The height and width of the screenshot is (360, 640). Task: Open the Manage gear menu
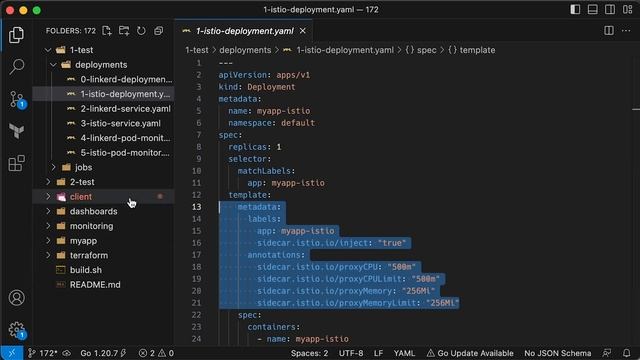[17, 329]
